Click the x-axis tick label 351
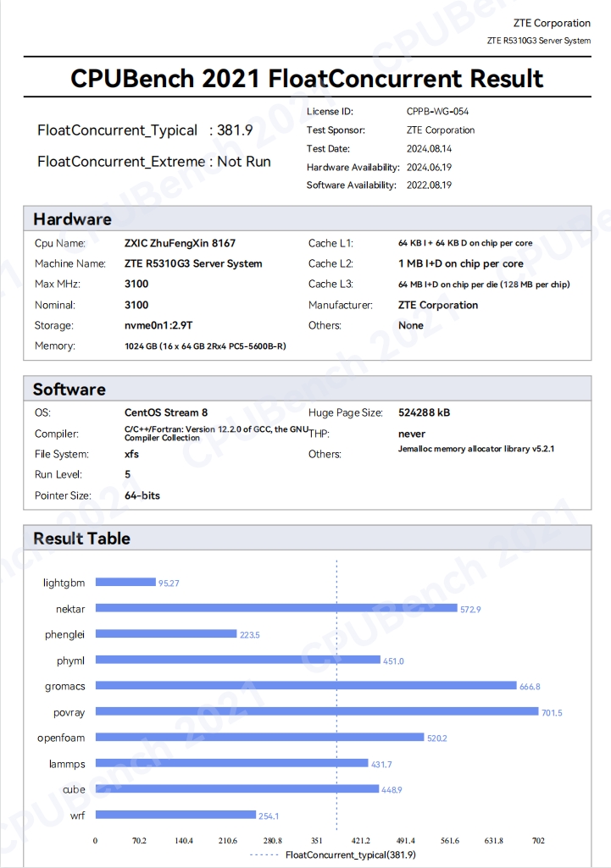This screenshot has width=611, height=868. click(x=316, y=840)
